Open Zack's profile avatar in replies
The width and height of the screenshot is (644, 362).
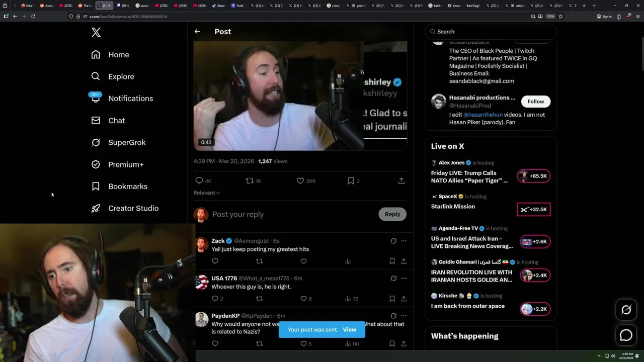pos(201,244)
